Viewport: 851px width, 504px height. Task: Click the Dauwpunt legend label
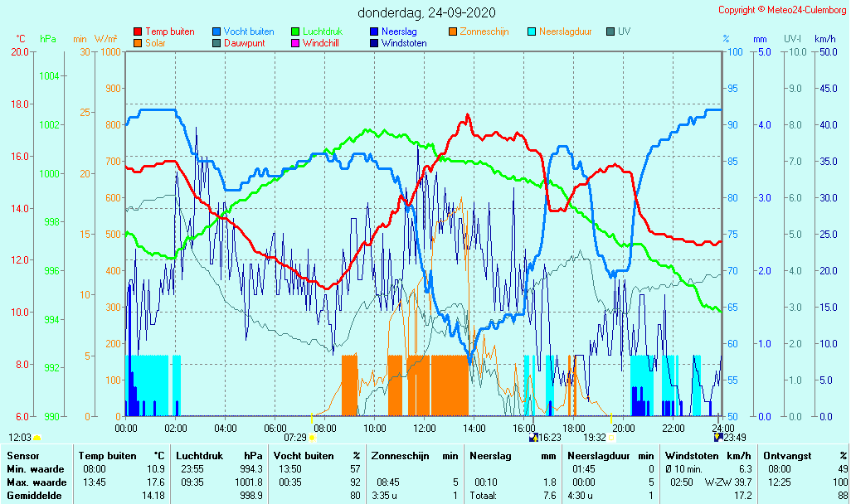(244, 43)
